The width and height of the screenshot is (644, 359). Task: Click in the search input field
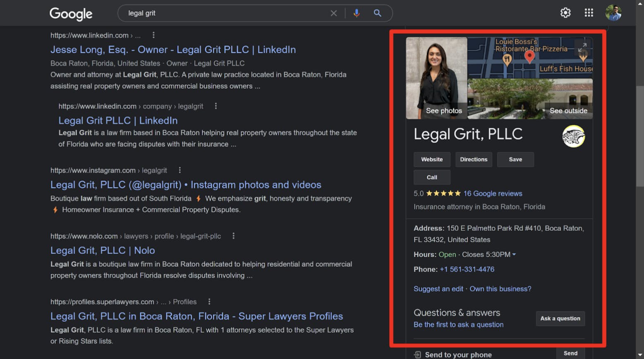(x=223, y=13)
